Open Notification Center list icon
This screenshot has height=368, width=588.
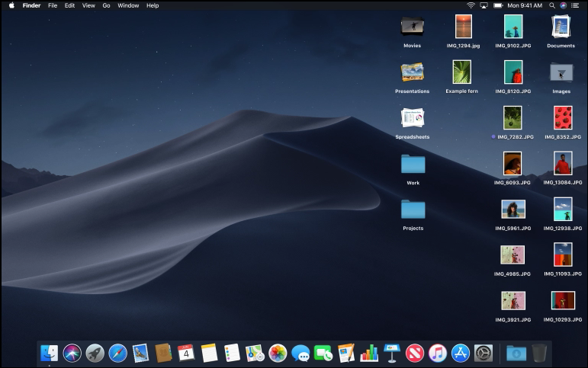(574, 5)
